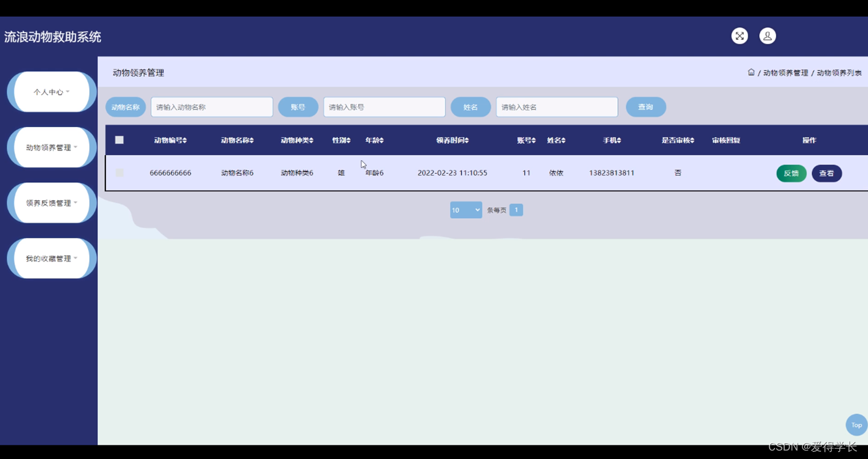Click 动物领养列表 in the breadcrumb

coord(839,73)
